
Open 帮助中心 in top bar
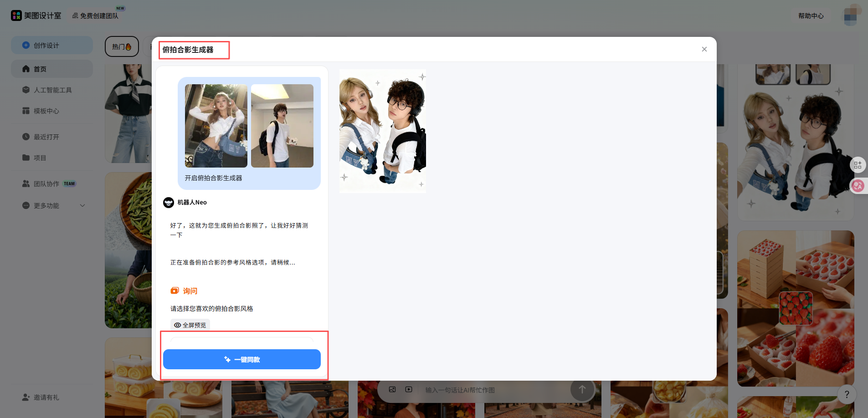(x=811, y=16)
